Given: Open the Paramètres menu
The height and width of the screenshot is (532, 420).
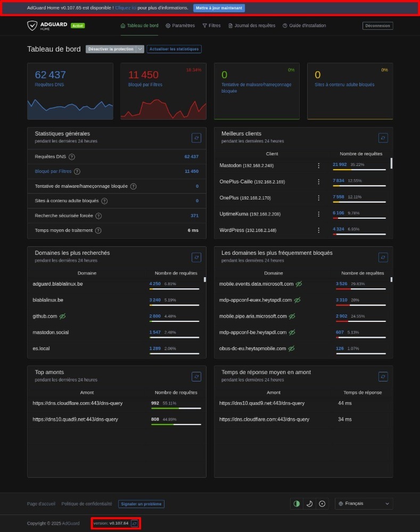Looking at the screenshot, I should click(180, 26).
